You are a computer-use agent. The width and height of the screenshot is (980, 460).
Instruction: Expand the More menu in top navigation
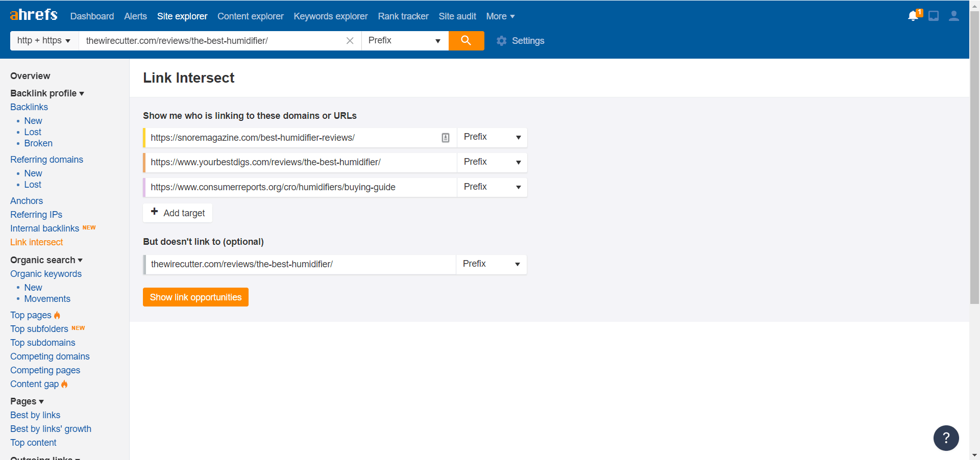[x=500, y=16]
